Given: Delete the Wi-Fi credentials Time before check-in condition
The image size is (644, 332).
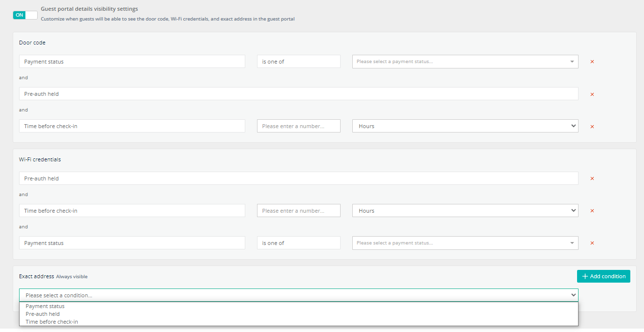Looking at the screenshot, I should [x=592, y=211].
